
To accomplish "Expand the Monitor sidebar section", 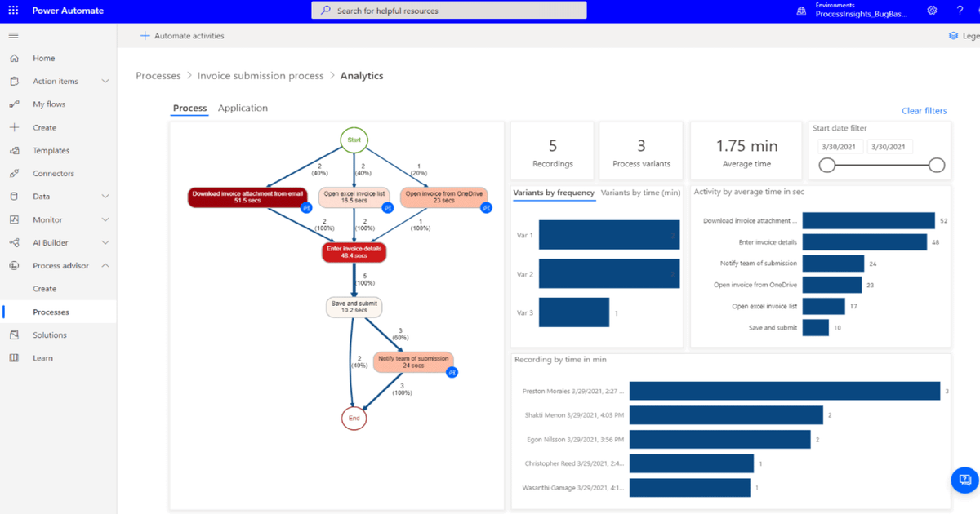I will (x=107, y=219).
